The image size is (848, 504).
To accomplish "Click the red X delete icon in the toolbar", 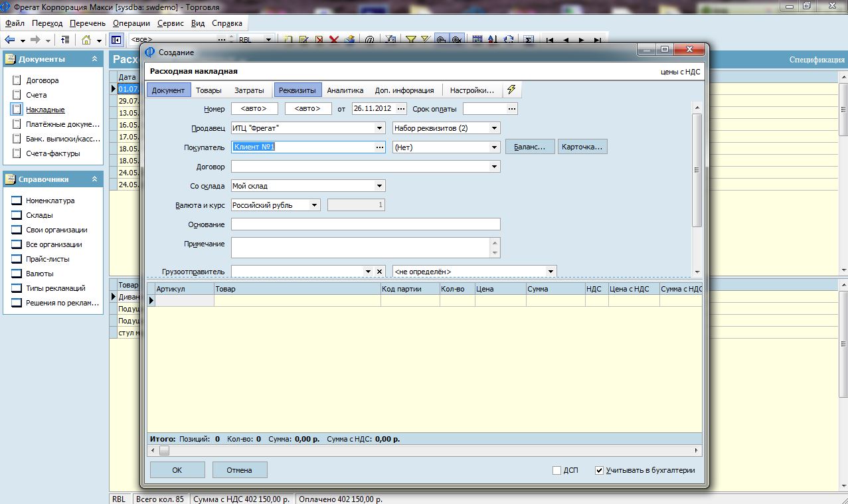I will click(334, 40).
